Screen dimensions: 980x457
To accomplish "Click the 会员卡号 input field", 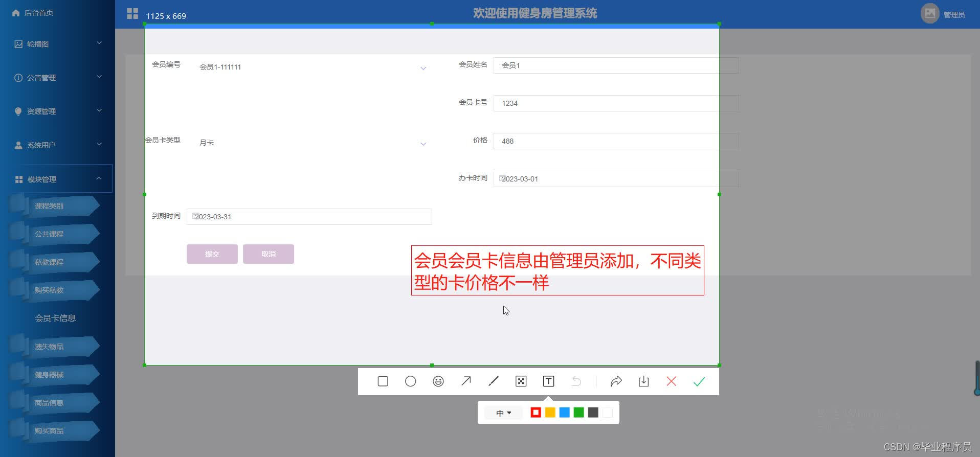I will click(x=616, y=103).
